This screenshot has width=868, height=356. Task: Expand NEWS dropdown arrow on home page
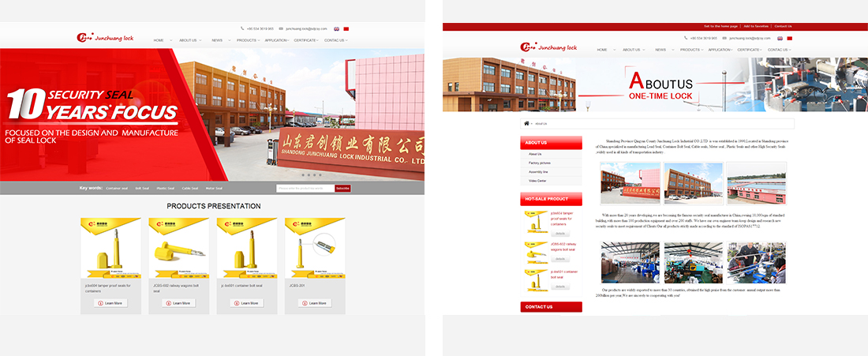[x=229, y=40]
